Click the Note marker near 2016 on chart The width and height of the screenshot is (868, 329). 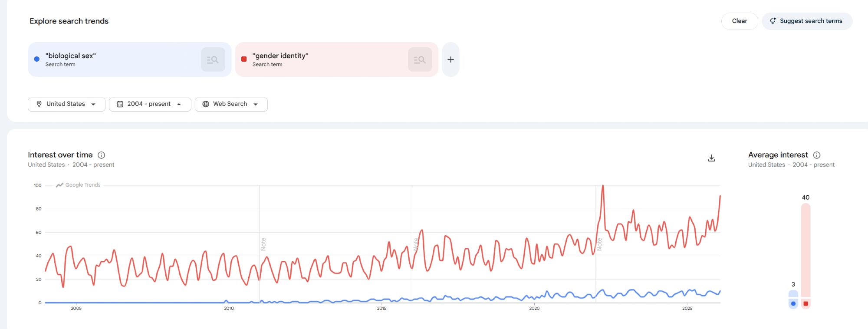pyautogui.click(x=416, y=244)
